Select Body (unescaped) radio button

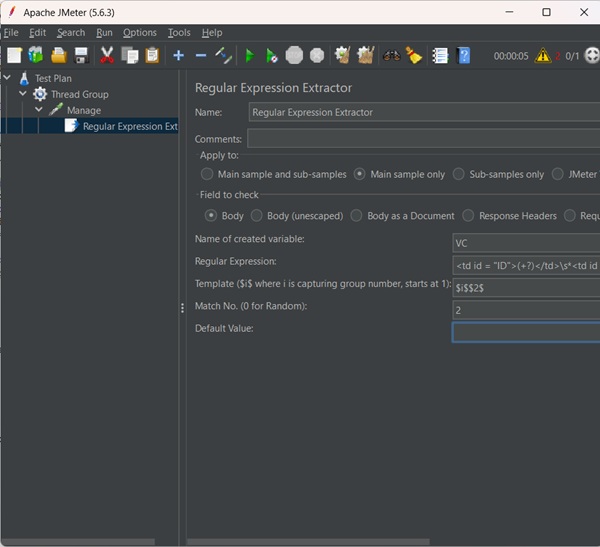point(256,216)
